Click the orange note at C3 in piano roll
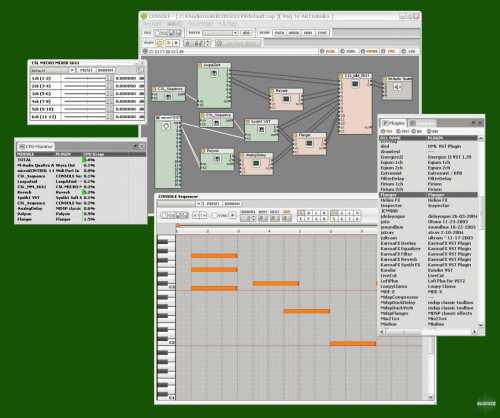The width and height of the screenshot is (500, 418). [x=214, y=288]
